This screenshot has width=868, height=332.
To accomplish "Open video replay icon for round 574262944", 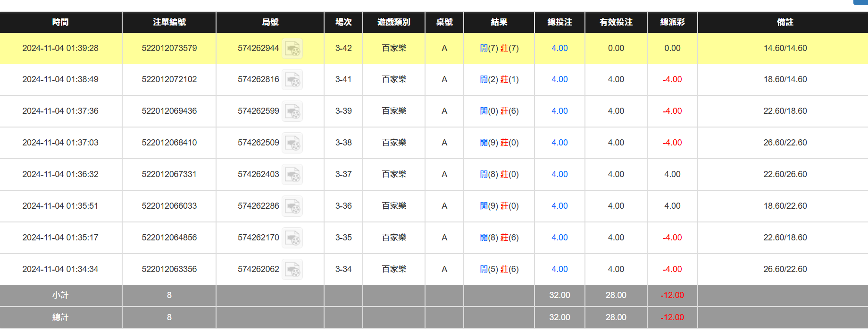I will tap(292, 48).
